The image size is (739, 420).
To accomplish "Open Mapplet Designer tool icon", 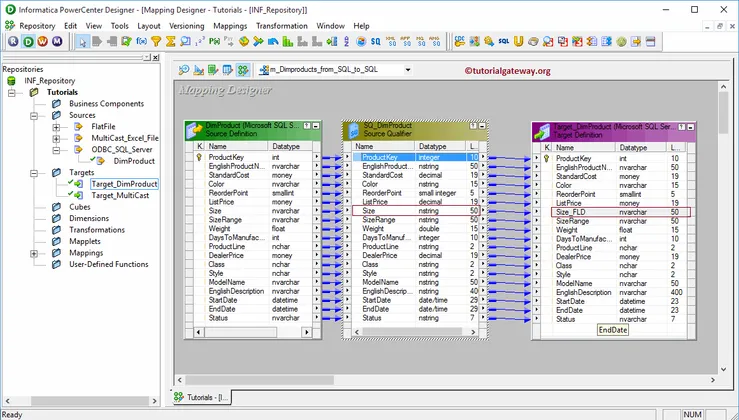I will click(228, 70).
